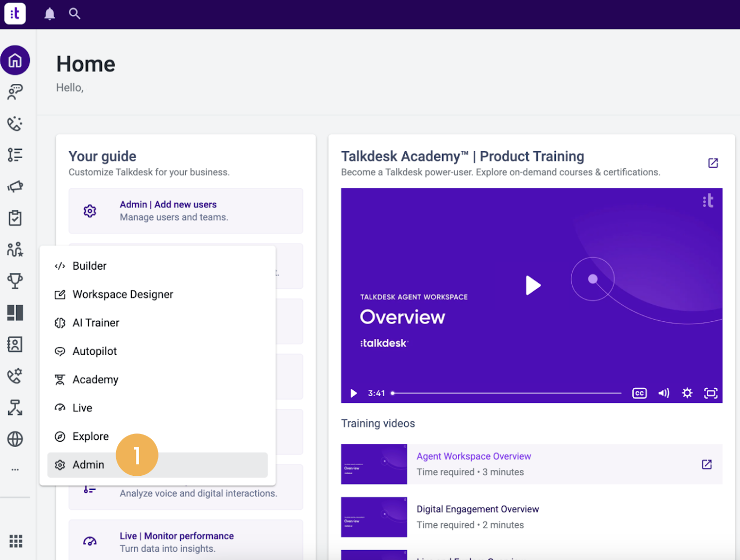Choose Builder from the popup menu

coord(157,266)
